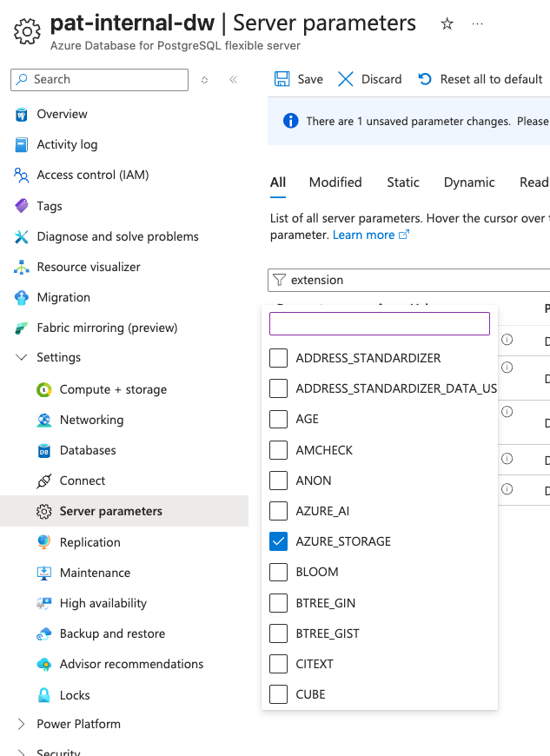Check the CUBE extension
Image resolution: width=550 pixels, height=756 pixels.
278,694
